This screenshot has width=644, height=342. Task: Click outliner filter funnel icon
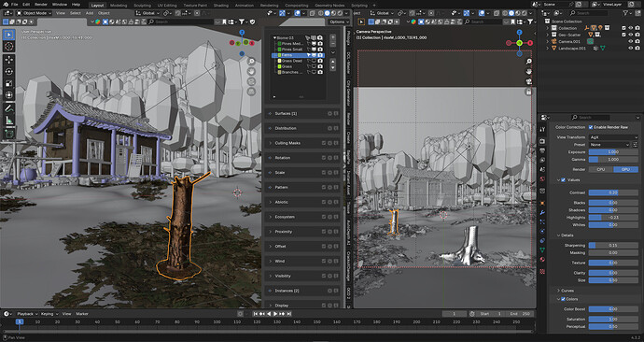point(625,13)
